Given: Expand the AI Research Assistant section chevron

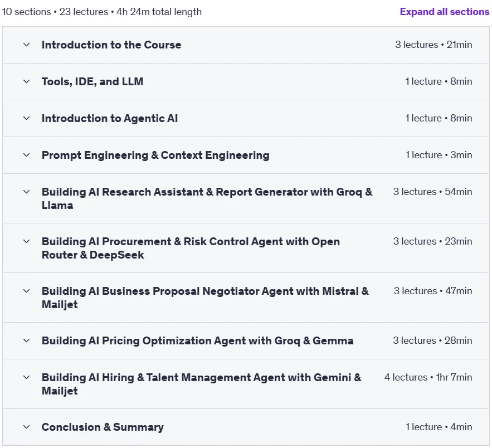Looking at the screenshot, I should [x=27, y=192].
